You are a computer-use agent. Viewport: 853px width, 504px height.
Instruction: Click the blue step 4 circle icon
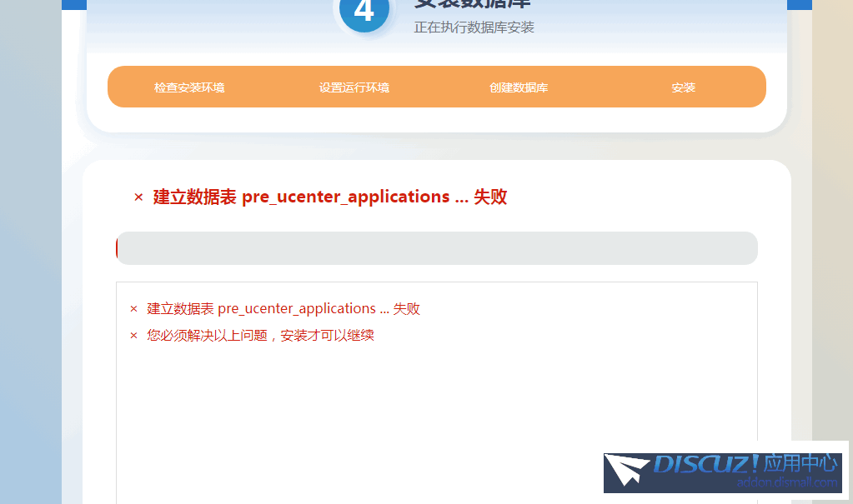tap(364, 12)
